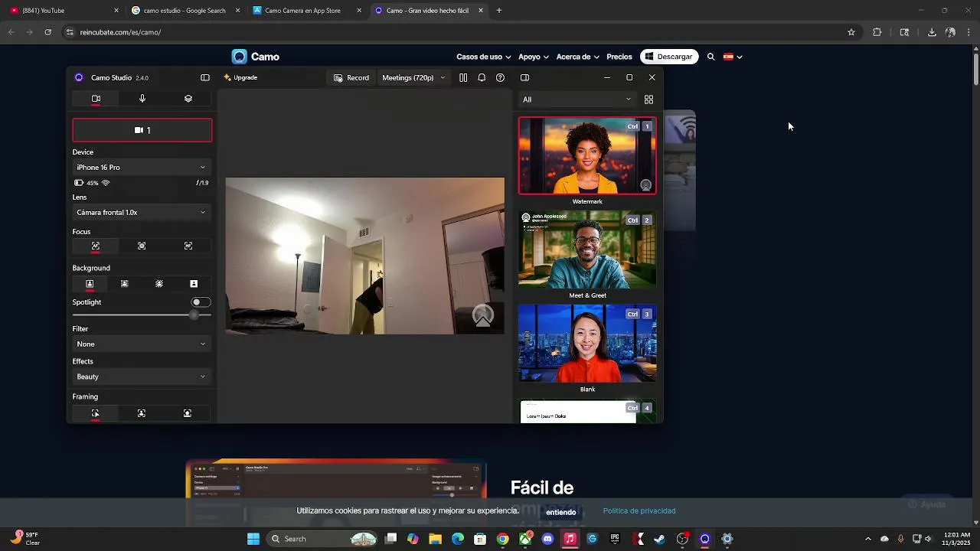The height and width of the screenshot is (551, 980).
Task: Pause the video feed in Camo Studio
Action: pyautogui.click(x=463, y=77)
